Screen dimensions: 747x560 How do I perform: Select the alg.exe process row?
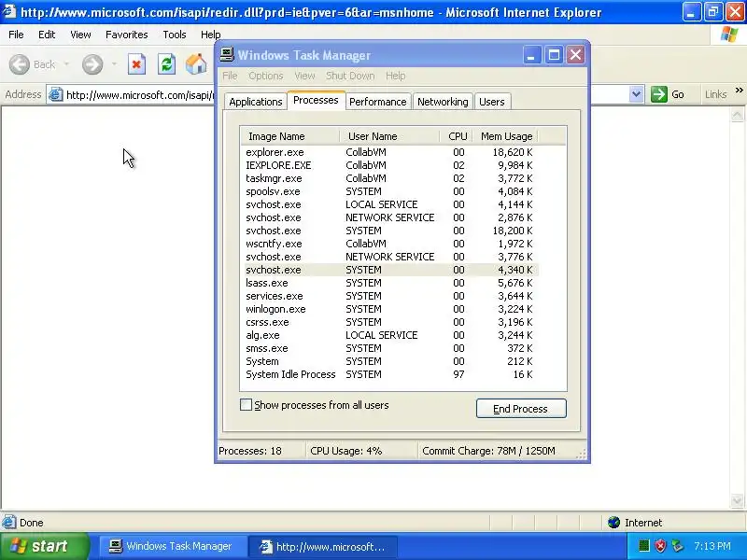390,335
